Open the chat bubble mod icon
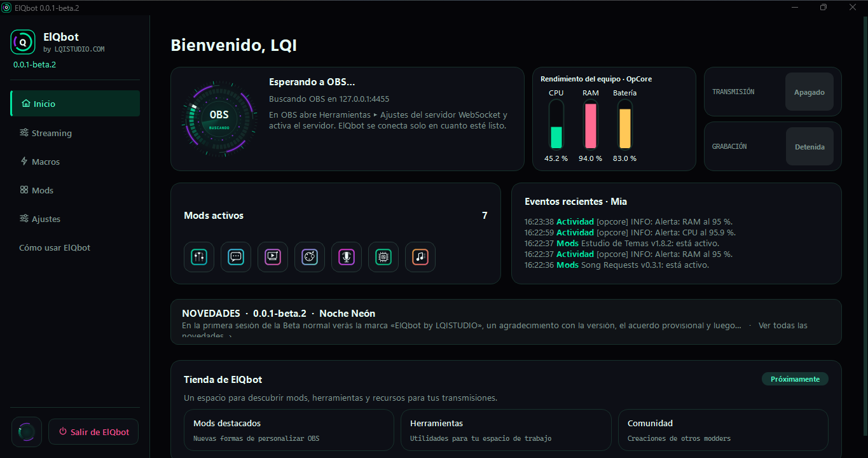 (x=236, y=257)
